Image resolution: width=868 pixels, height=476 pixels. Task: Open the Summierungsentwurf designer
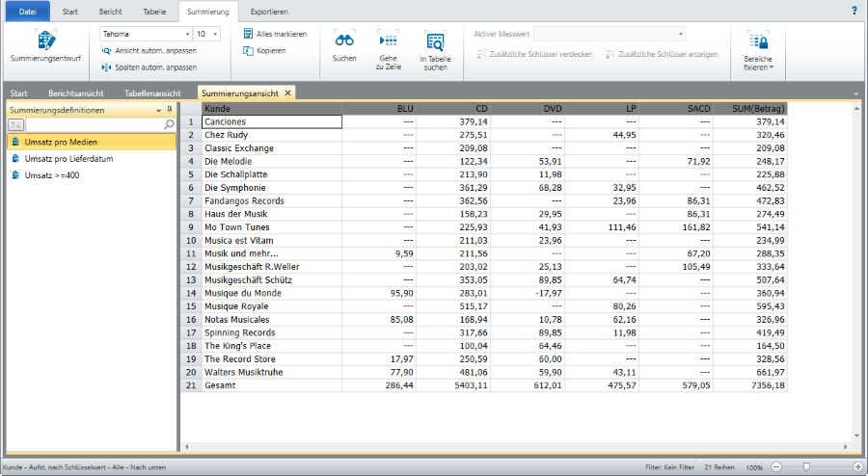coord(45,48)
